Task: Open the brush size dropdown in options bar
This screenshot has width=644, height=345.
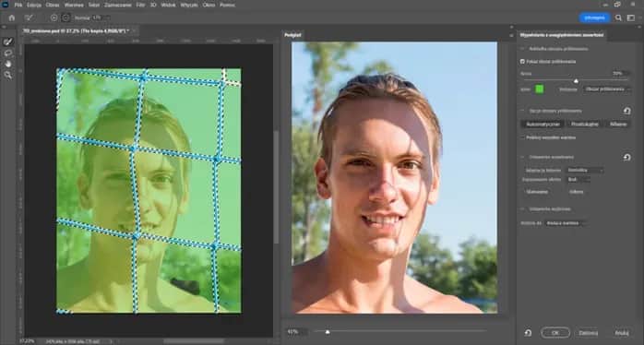Action: coord(108,18)
